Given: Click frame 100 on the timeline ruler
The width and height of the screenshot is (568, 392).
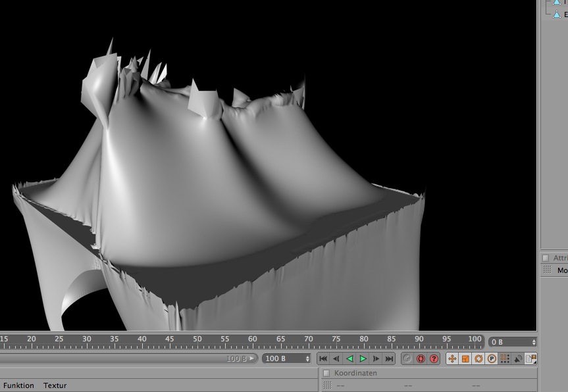Looking at the screenshot, I should pyautogui.click(x=475, y=339).
